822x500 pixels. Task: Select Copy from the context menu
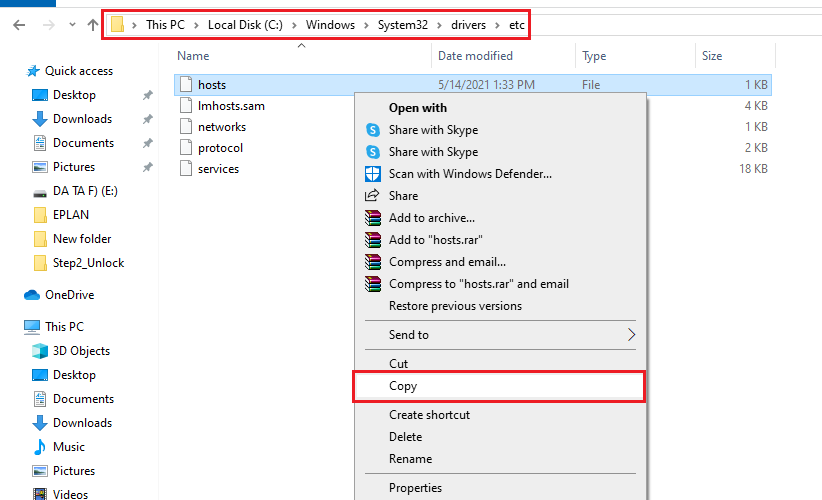pyautogui.click(x=403, y=386)
